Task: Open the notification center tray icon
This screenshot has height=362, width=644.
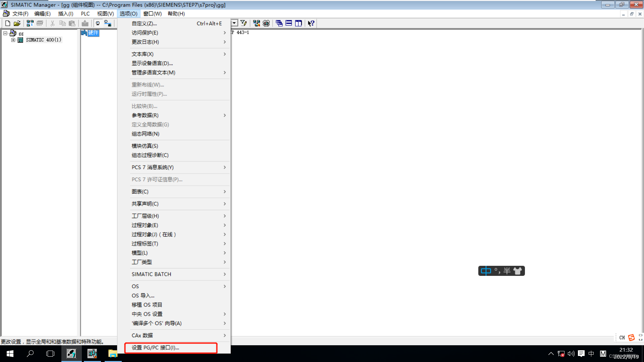Action: [581, 354]
